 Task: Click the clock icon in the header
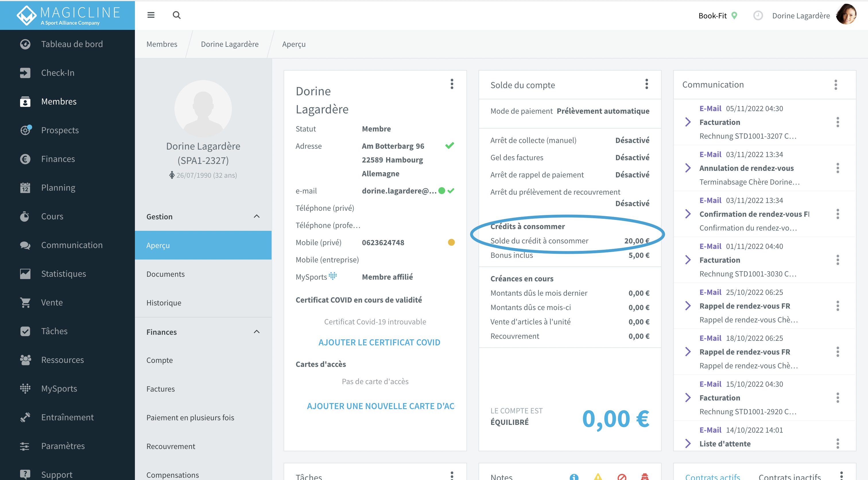[x=758, y=16]
